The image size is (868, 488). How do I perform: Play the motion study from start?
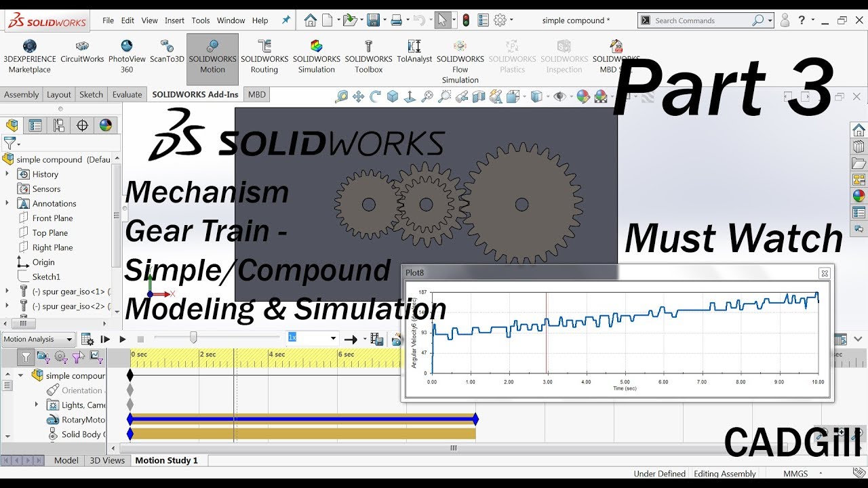tap(105, 339)
